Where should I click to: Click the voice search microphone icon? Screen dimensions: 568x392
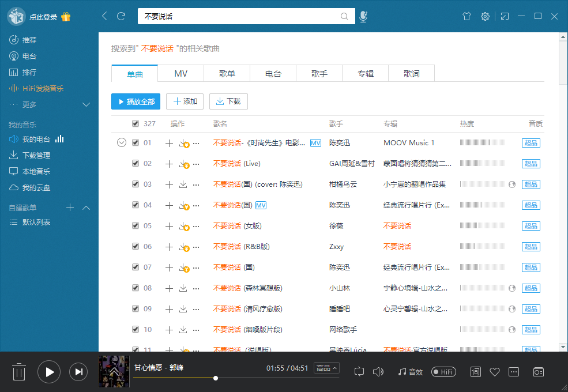click(363, 17)
